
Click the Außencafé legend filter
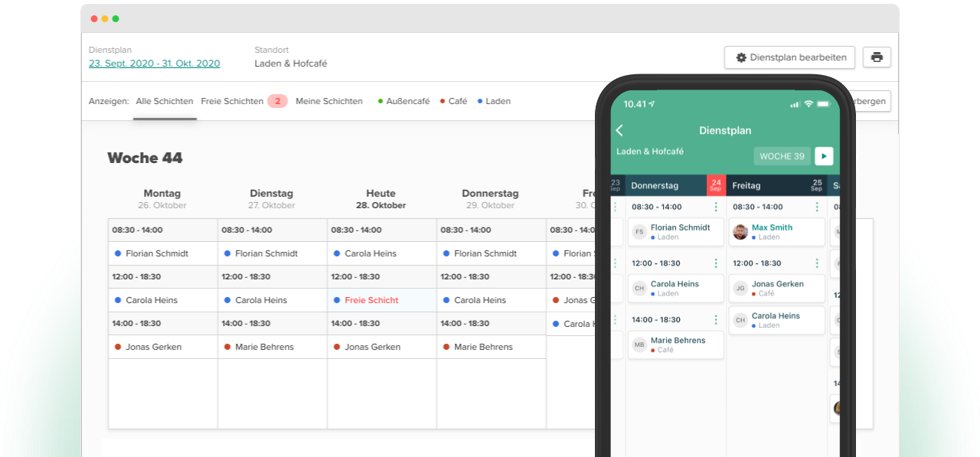[403, 101]
